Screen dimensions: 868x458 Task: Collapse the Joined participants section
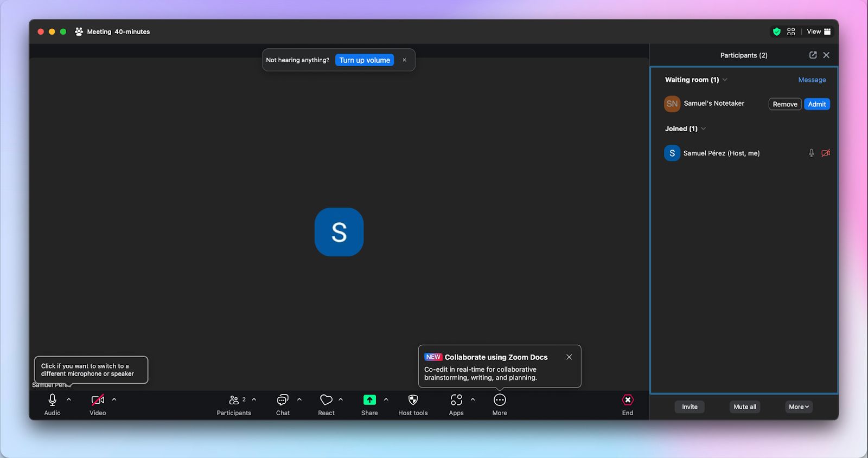pyautogui.click(x=704, y=128)
